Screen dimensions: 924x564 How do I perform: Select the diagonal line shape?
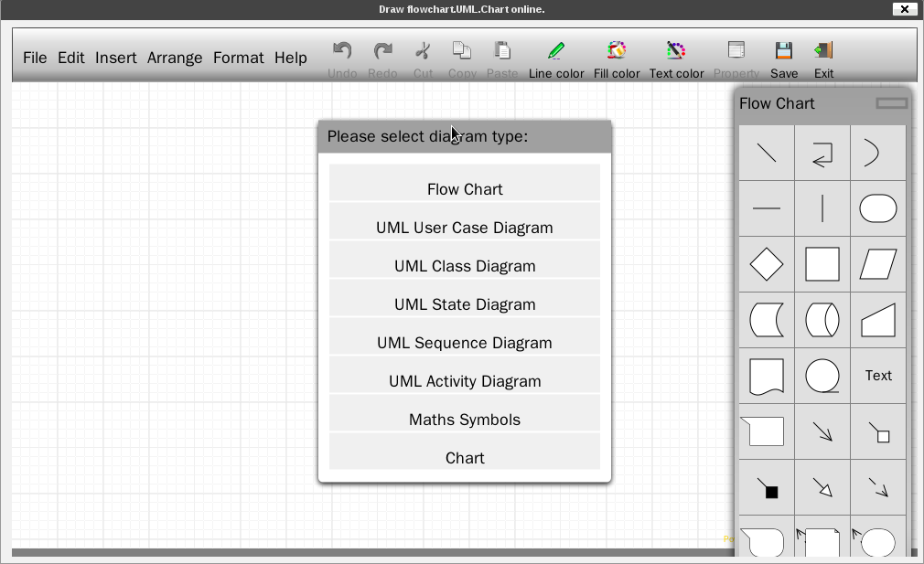coord(766,153)
